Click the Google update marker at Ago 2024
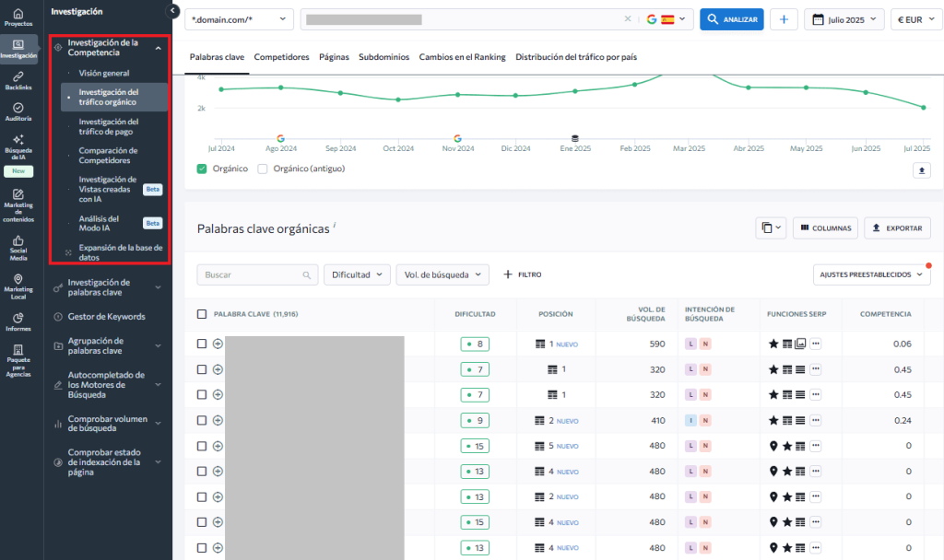The width and height of the screenshot is (944, 560). tap(280, 138)
